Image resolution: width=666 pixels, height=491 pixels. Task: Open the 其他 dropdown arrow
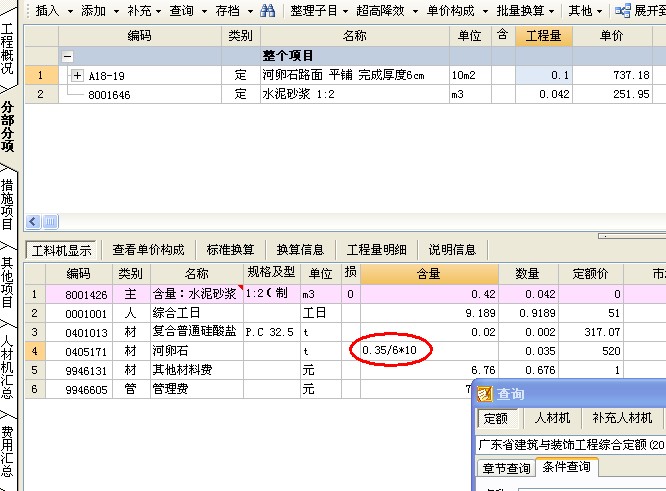[x=600, y=11]
